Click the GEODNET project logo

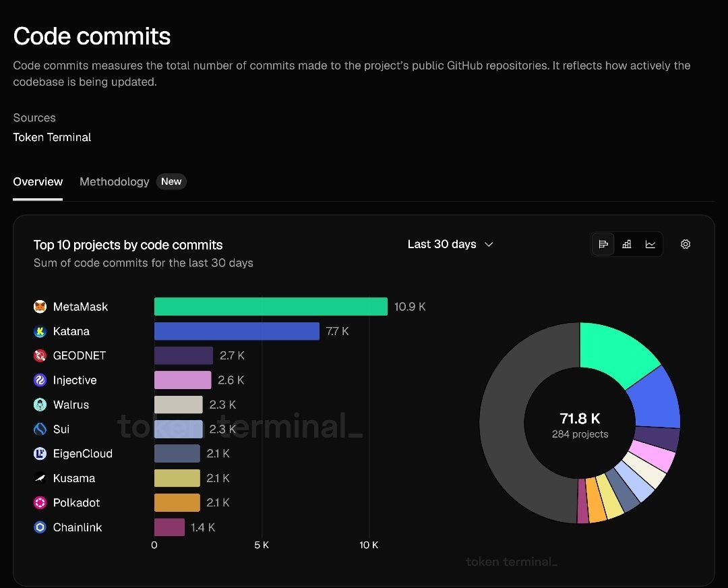[x=40, y=356]
